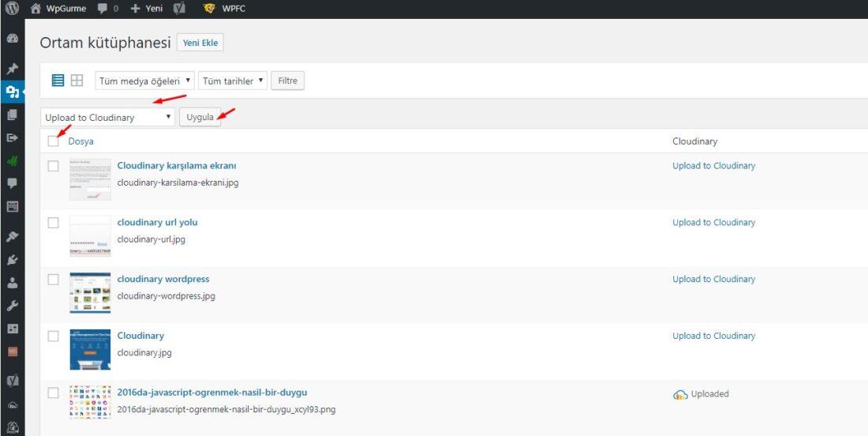The width and height of the screenshot is (868, 436).
Task: Upload cloudinary url yolu to Cloudinary
Action: click(713, 222)
